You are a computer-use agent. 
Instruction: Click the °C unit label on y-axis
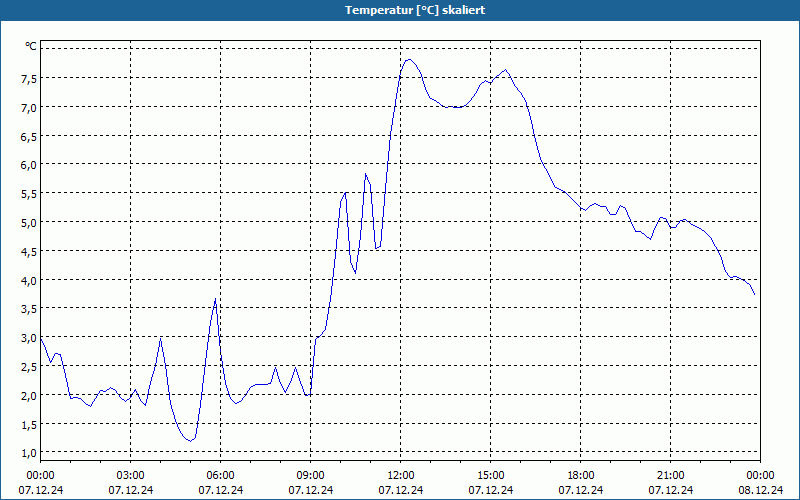(x=31, y=46)
